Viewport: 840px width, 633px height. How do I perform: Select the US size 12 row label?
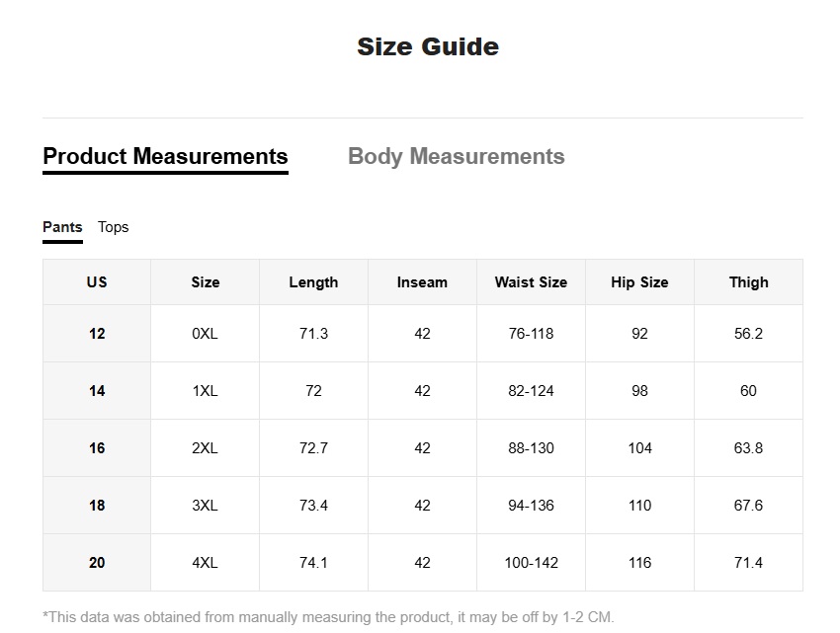97,334
